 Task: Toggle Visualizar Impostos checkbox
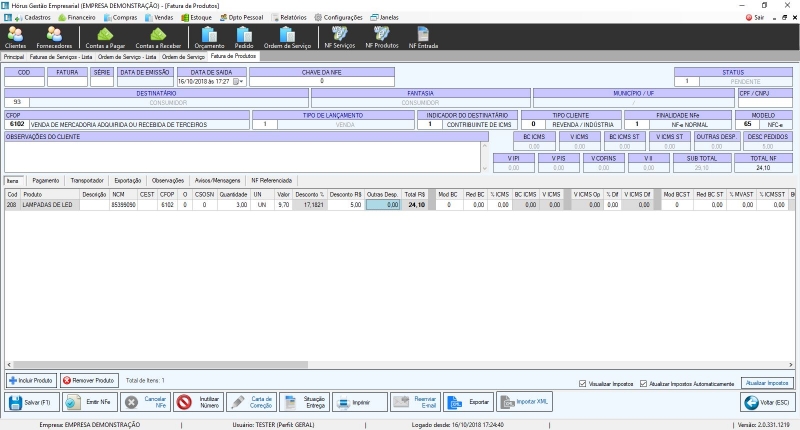pyautogui.click(x=582, y=384)
